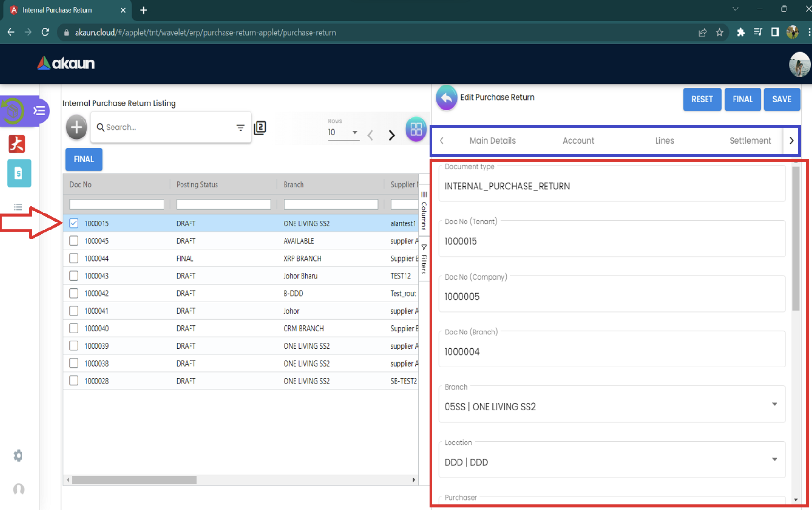
Task: Click the listing's horizontal scrollbar
Action: point(134,480)
